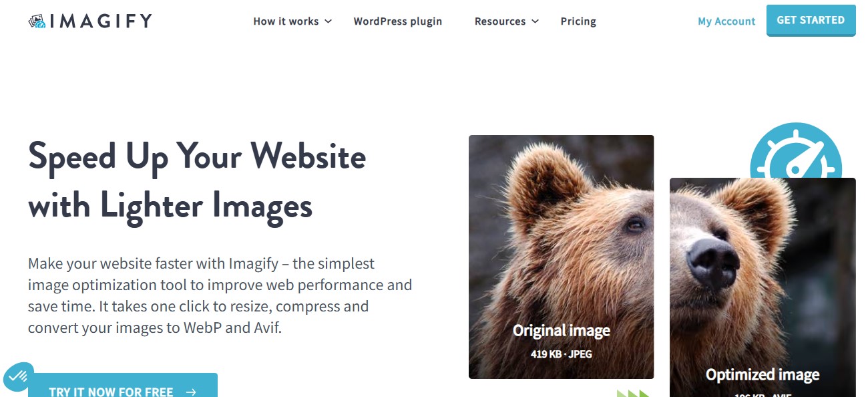Image resolution: width=868 pixels, height=397 pixels.
Task: Open the Pricing page
Action: [x=578, y=21]
